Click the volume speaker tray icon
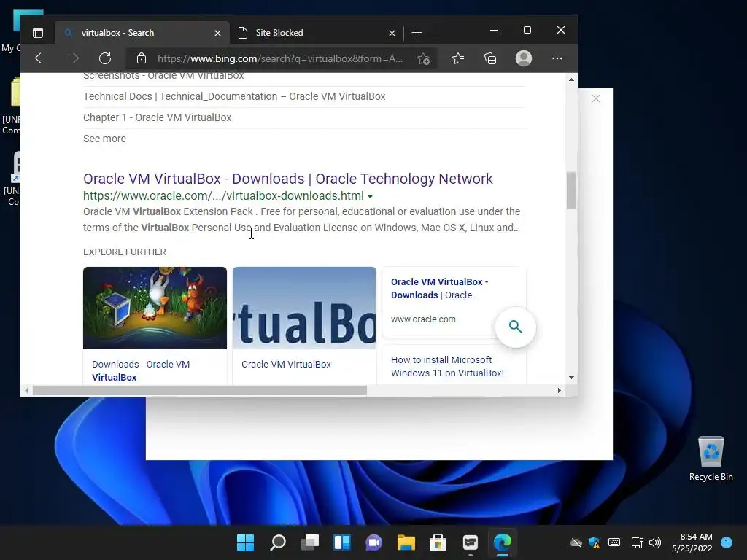747x560 pixels. (655, 542)
